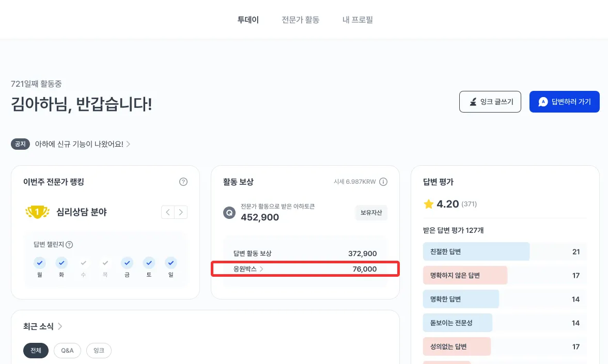The height and width of the screenshot is (364, 608).
Task: Click the 친절한 답변 rating bar
Action: point(476,251)
